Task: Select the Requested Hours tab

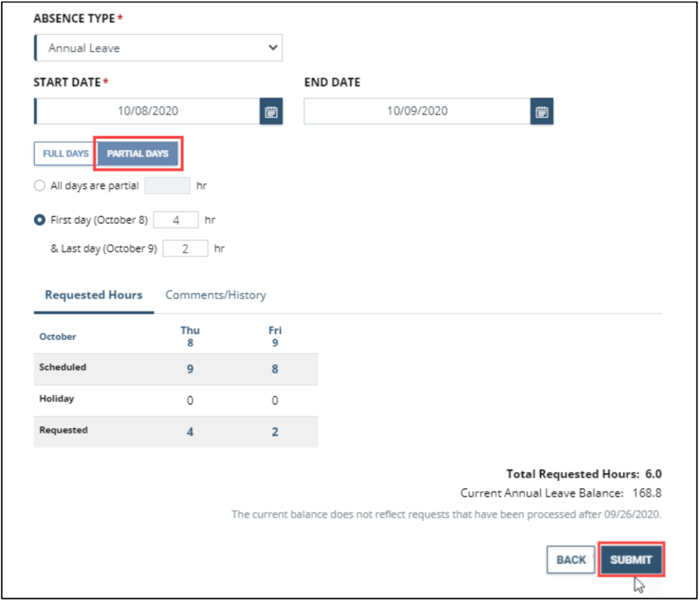Action: pyautogui.click(x=92, y=295)
